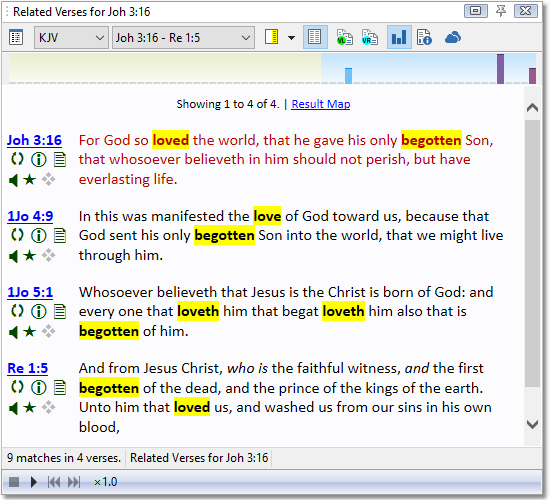Click the blue cloud icon
Screen dimensions: 550x502
pos(453,37)
